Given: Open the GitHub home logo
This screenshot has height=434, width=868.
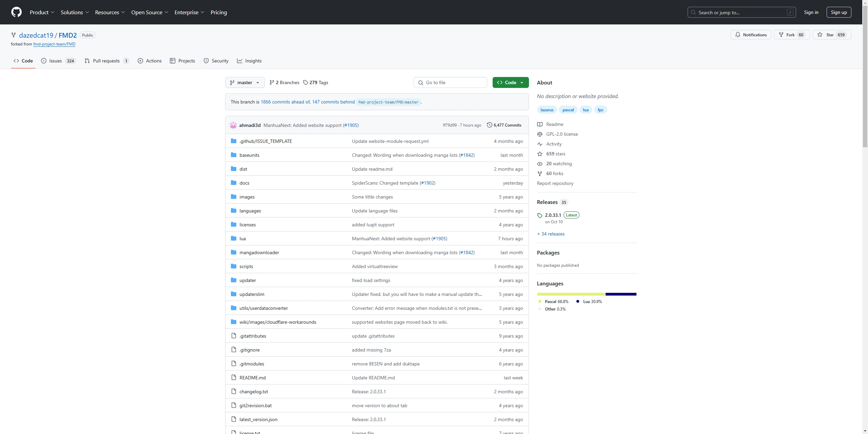Looking at the screenshot, I should click(16, 12).
